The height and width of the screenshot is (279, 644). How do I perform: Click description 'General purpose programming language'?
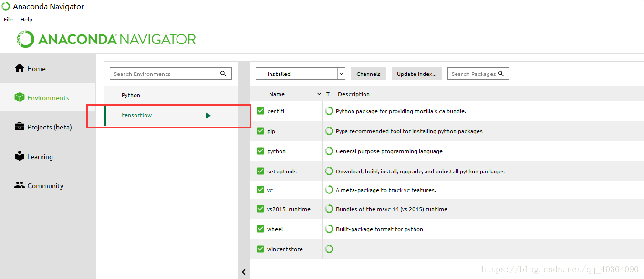pyautogui.click(x=389, y=151)
